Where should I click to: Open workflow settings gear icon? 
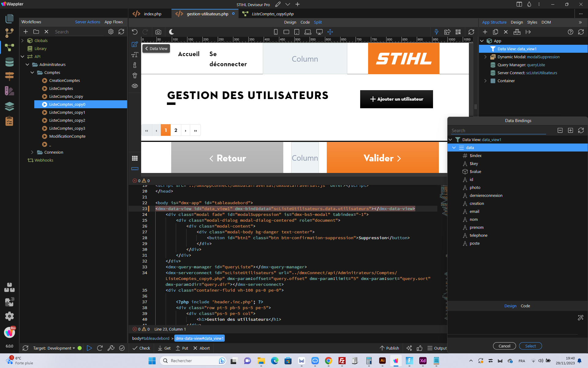point(111,32)
